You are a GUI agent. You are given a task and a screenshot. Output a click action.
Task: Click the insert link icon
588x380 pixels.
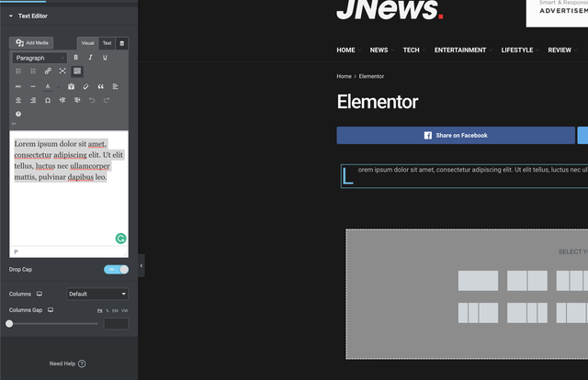pos(48,72)
